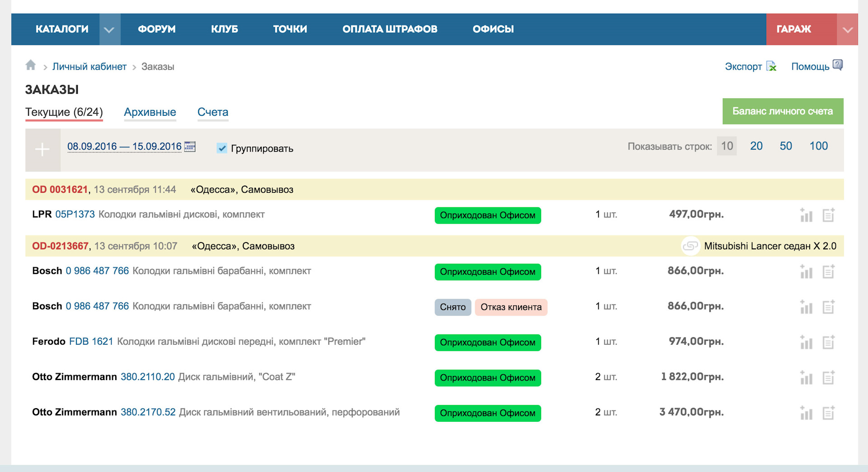Click the Экспорт link
Image resolution: width=868 pixels, height=472 pixels.
tap(743, 67)
